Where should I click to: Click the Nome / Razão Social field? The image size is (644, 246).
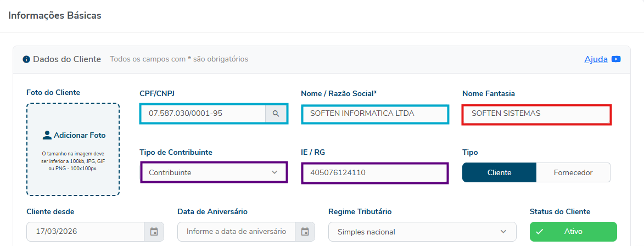(374, 114)
